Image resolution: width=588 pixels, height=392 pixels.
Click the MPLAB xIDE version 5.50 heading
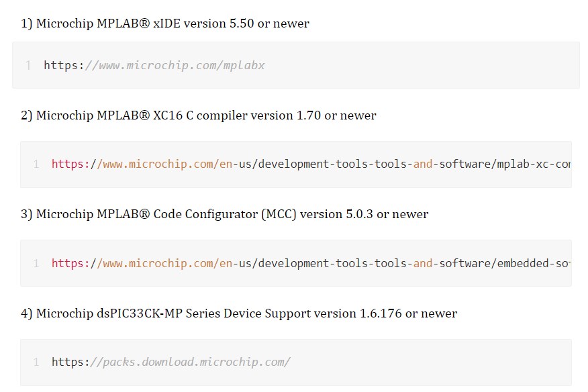[165, 23]
